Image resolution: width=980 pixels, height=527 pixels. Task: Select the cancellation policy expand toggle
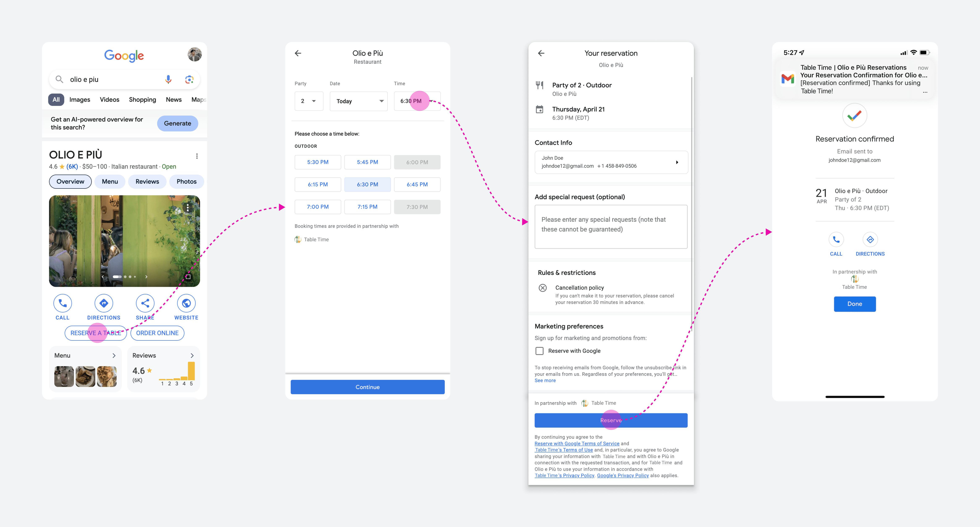coord(544,286)
